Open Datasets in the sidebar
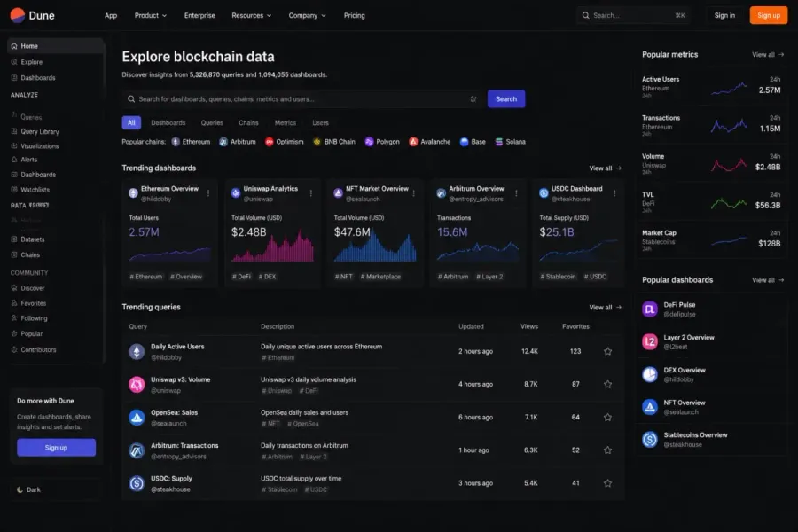The image size is (798, 532). point(33,239)
